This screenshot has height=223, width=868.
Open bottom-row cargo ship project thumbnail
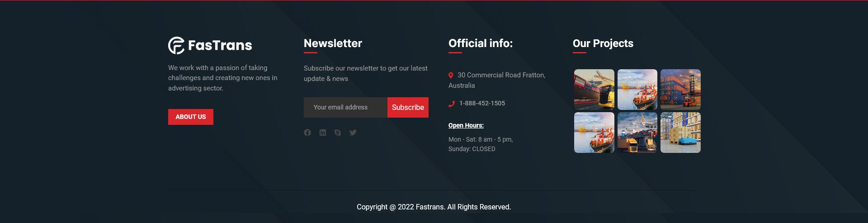tap(594, 133)
